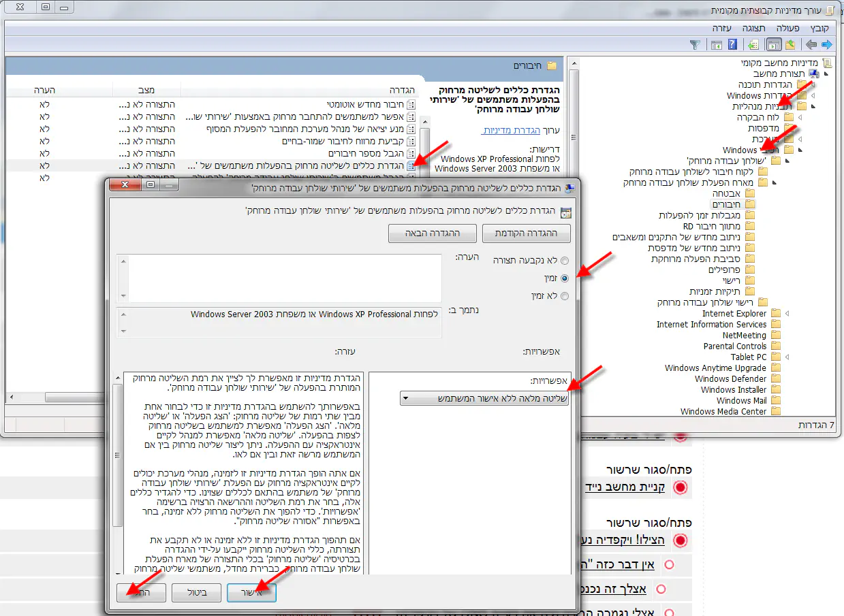Toggle the show/hide console tree icon

pyautogui.click(x=773, y=45)
